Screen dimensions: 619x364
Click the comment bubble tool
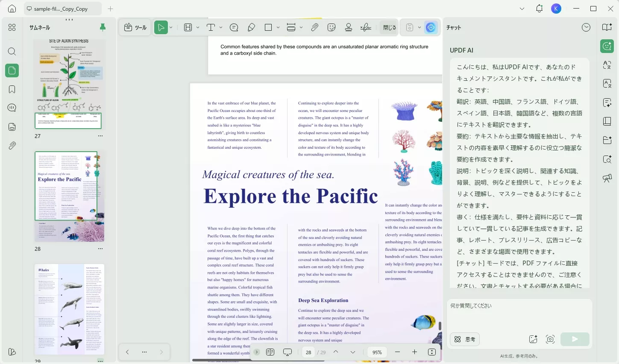click(x=234, y=27)
